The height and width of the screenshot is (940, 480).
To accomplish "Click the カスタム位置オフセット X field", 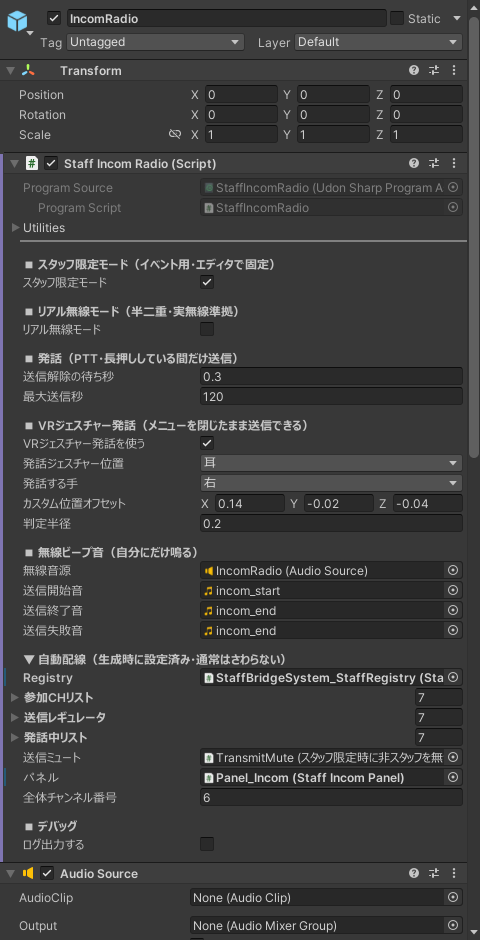I will coord(250,504).
